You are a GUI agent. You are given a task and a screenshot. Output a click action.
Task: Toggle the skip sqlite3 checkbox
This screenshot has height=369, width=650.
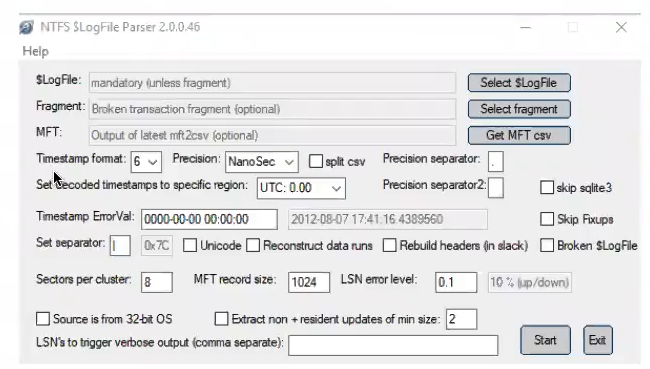point(547,187)
